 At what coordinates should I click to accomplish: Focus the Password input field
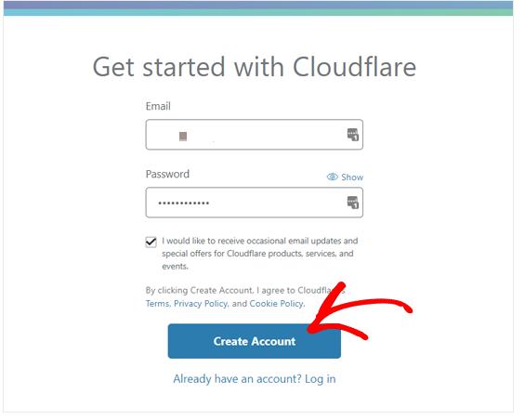[254, 203]
